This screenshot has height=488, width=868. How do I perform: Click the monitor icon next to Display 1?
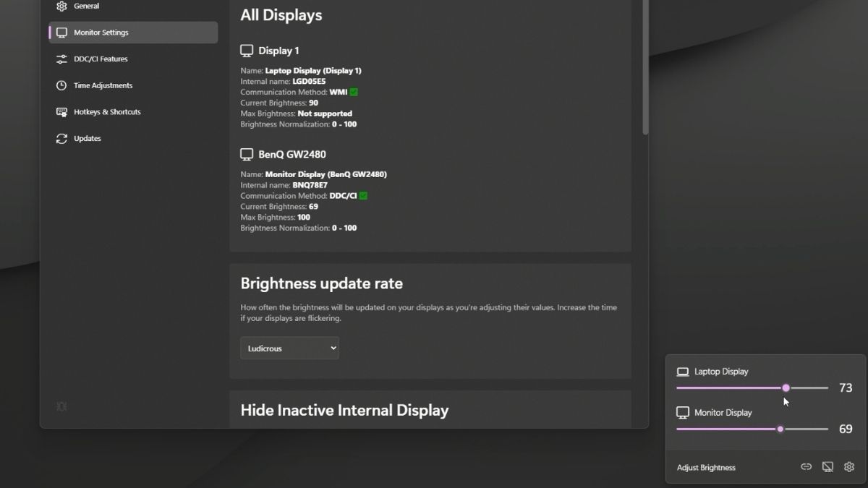(246, 50)
